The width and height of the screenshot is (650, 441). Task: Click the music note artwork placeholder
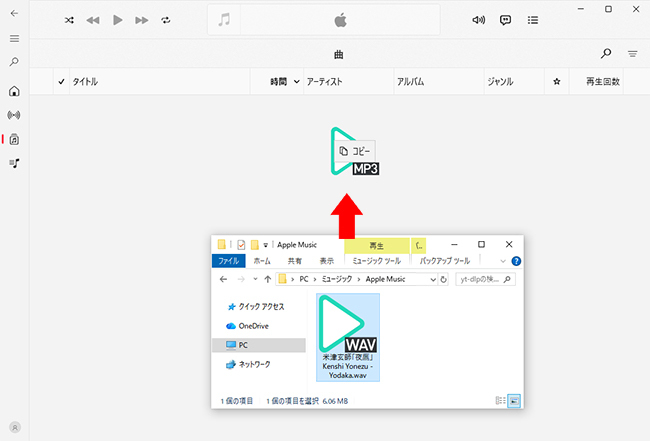pos(224,20)
